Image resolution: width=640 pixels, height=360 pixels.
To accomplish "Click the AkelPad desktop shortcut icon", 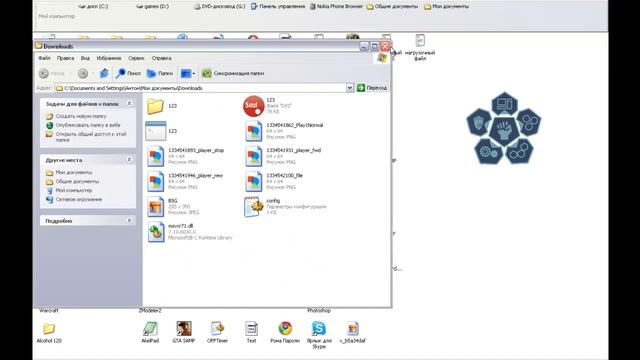I will (x=150, y=329).
